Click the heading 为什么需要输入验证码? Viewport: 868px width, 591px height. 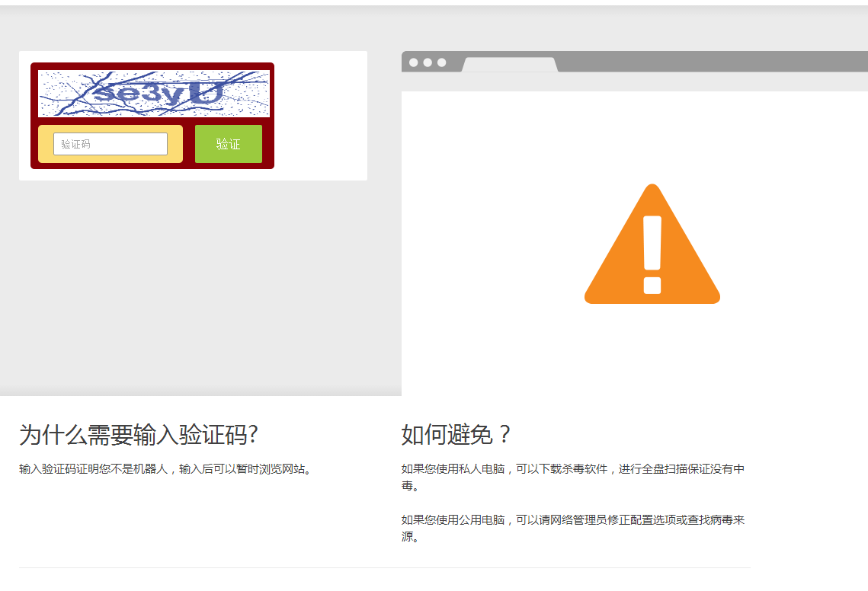[x=138, y=435]
